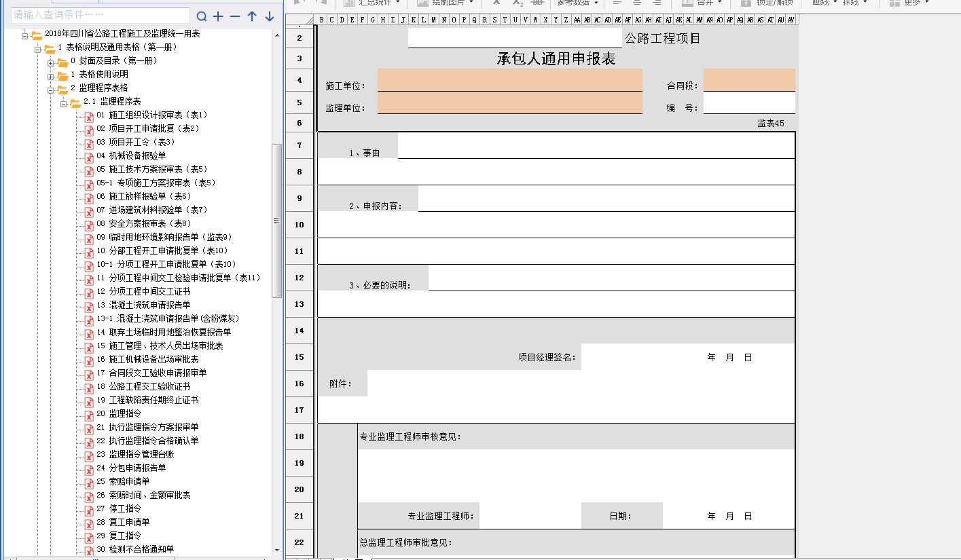Select row header 7 in the sheet
The height and width of the screenshot is (560, 961).
pos(299,145)
